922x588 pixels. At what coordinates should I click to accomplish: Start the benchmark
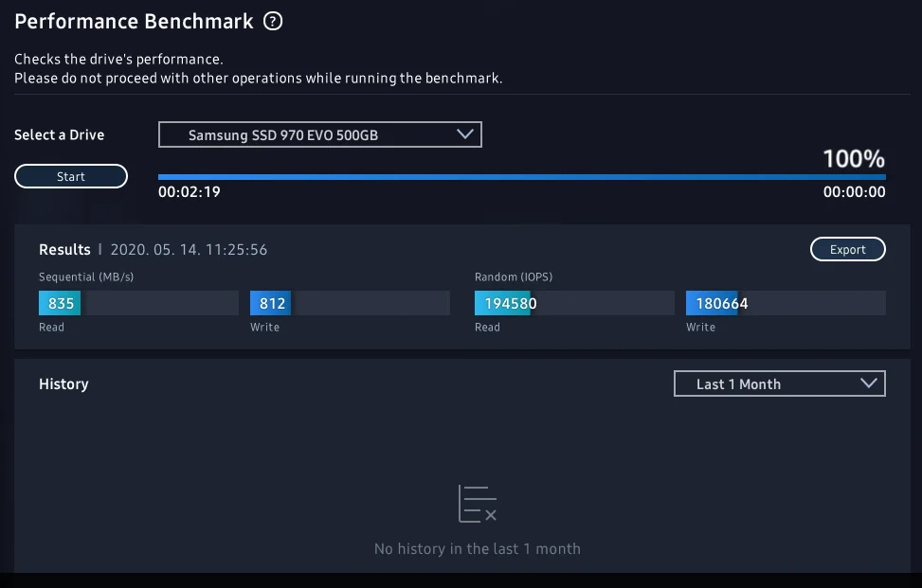[71, 177]
